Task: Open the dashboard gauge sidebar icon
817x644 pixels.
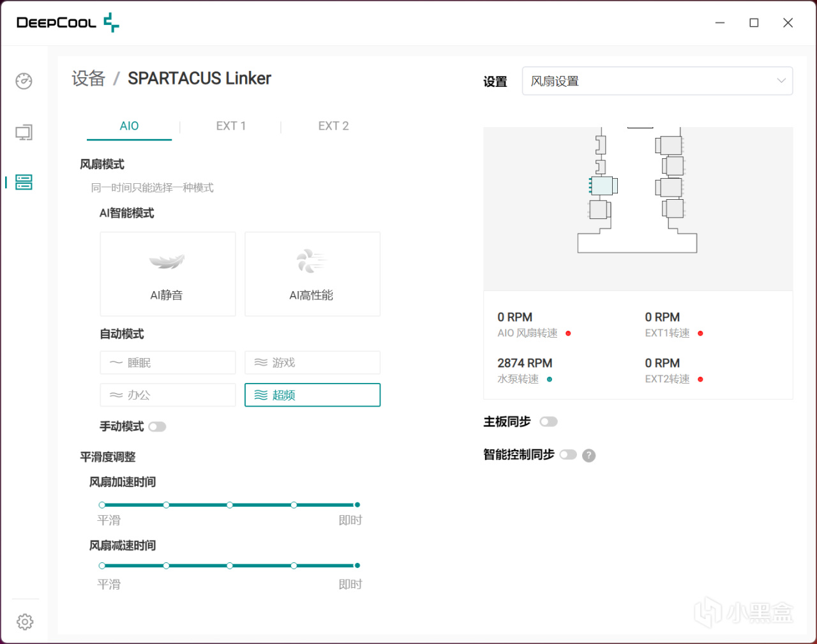Action: (24, 81)
